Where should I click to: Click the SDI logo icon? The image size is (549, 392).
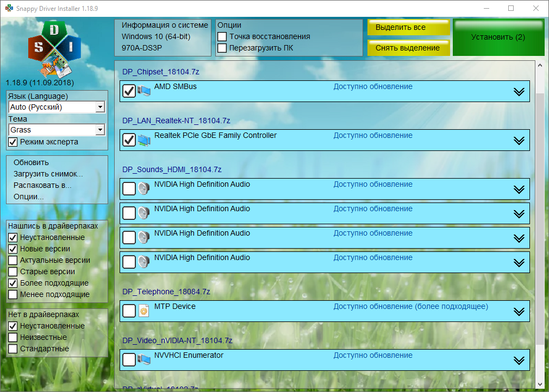tap(54, 49)
